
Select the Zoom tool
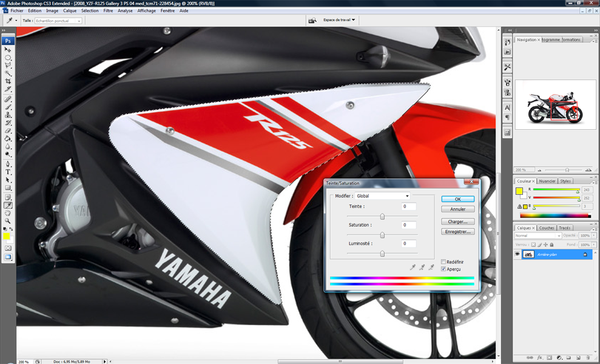pyautogui.click(x=8, y=221)
